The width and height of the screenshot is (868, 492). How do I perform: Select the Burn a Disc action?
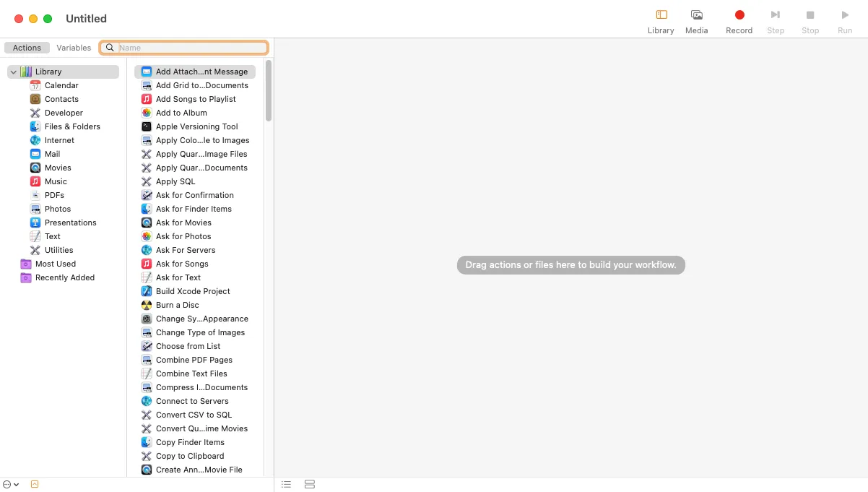(x=177, y=305)
